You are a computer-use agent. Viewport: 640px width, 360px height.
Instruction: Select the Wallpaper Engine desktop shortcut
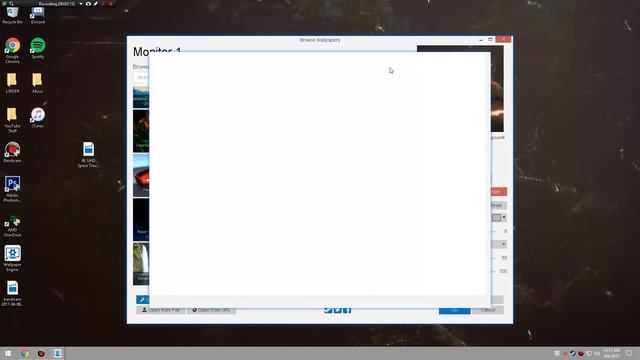tap(12, 258)
